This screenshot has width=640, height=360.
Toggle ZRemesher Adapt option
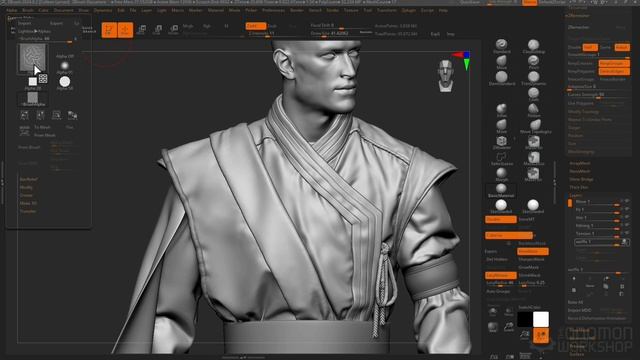point(622,47)
